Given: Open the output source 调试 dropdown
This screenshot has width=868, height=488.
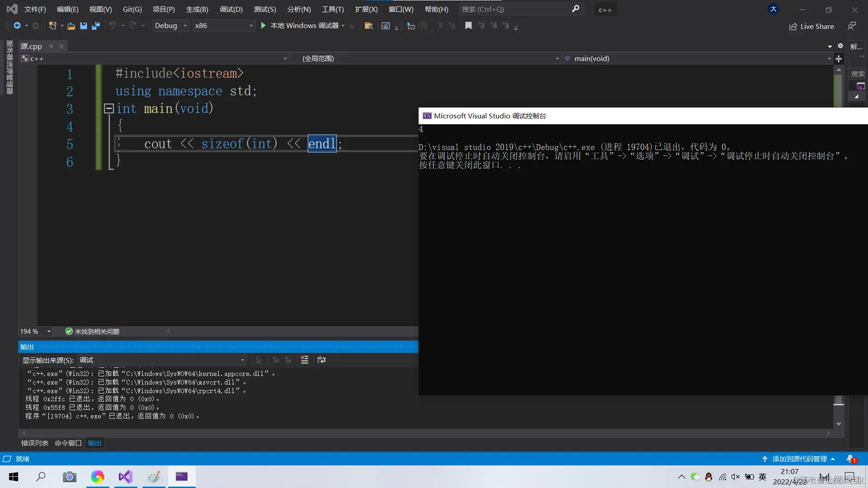Looking at the screenshot, I should click(242, 360).
